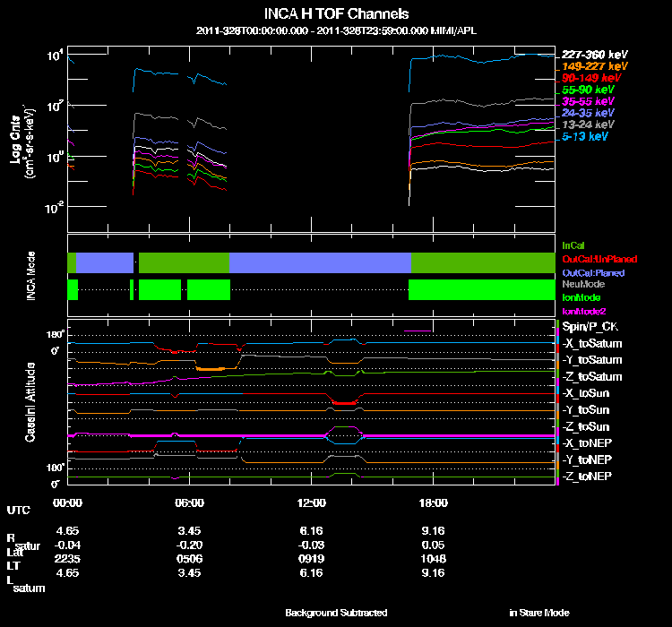The height and width of the screenshot is (627, 672).
Task: Select the 149-227 keV legend label
Action: (594, 66)
